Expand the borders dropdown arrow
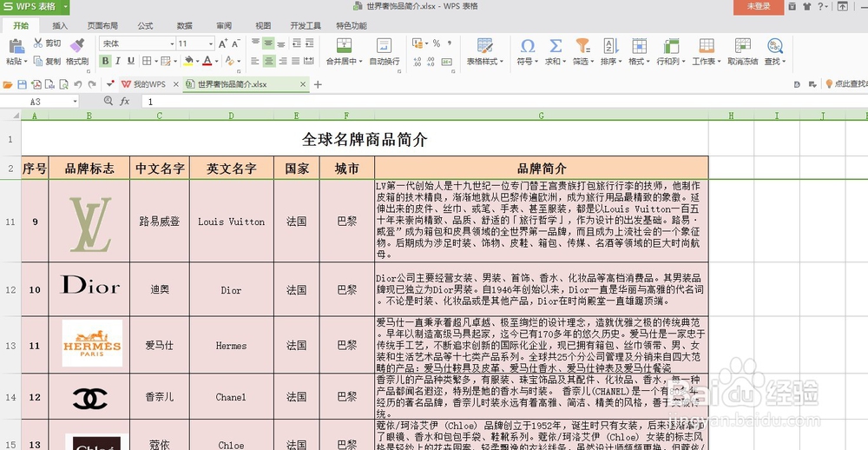Screen dimensions: 868x450 (155, 61)
